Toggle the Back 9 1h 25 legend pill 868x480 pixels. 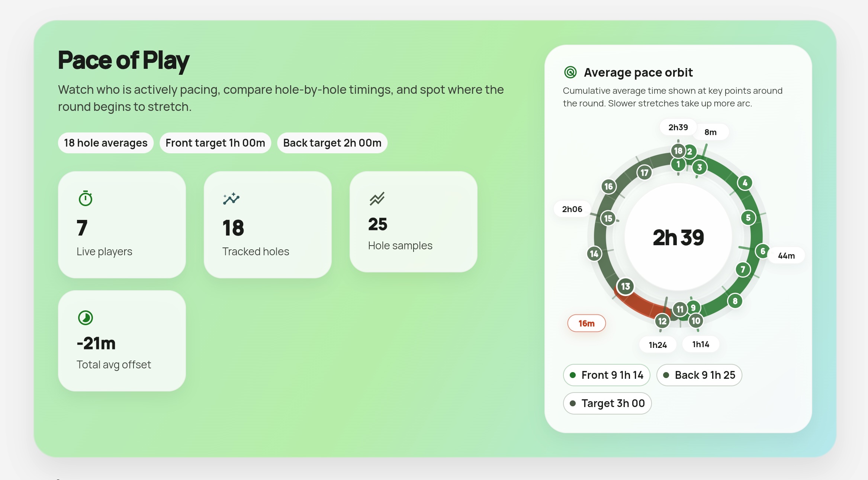(699, 375)
